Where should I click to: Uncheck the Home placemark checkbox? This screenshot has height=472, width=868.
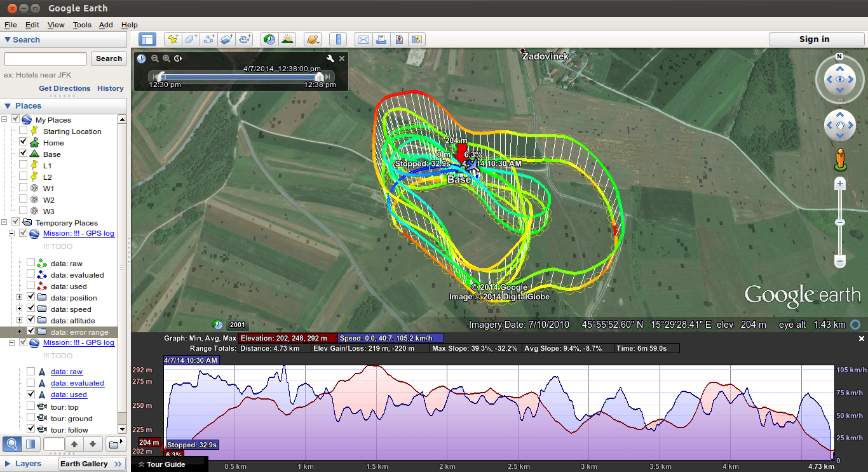[x=24, y=142]
